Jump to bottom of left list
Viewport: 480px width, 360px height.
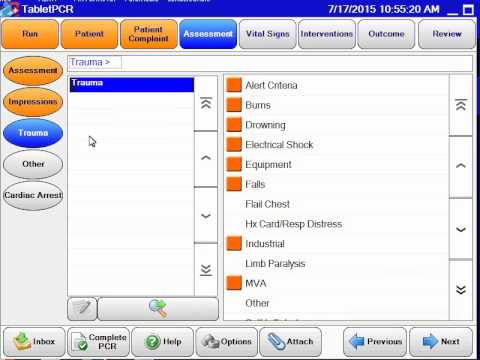(206, 270)
